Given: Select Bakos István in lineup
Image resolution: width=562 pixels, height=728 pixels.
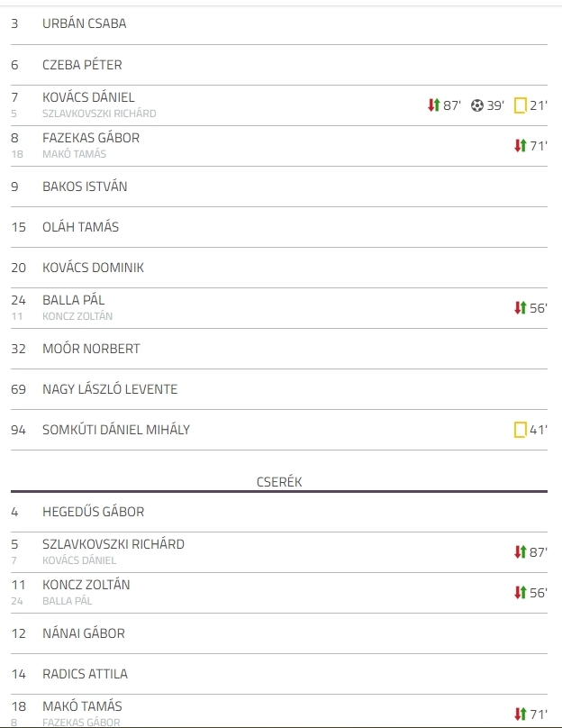Looking at the screenshot, I should (x=85, y=187).
